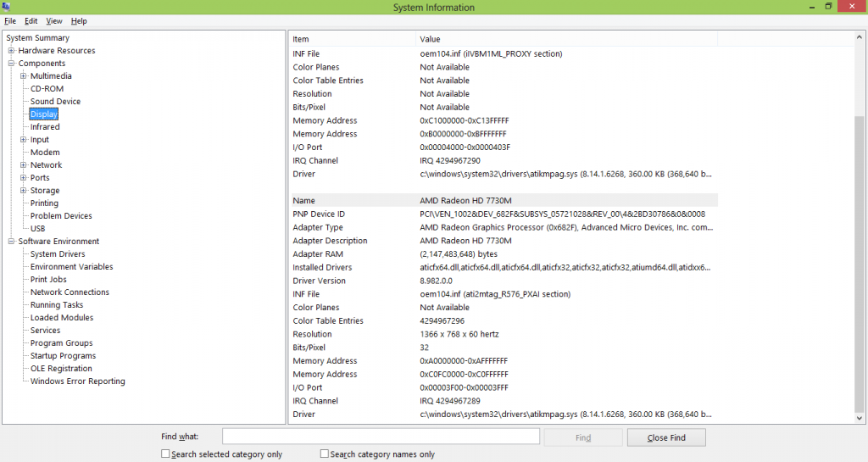Select the Display tree item
This screenshot has width=868, height=462.
pos(44,114)
